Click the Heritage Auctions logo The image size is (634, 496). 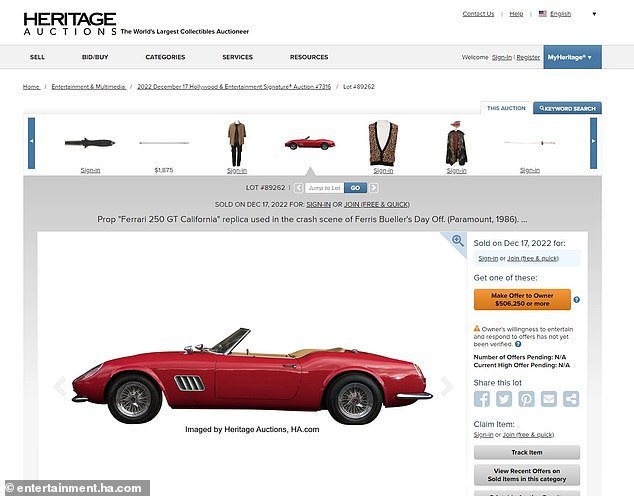(x=70, y=23)
